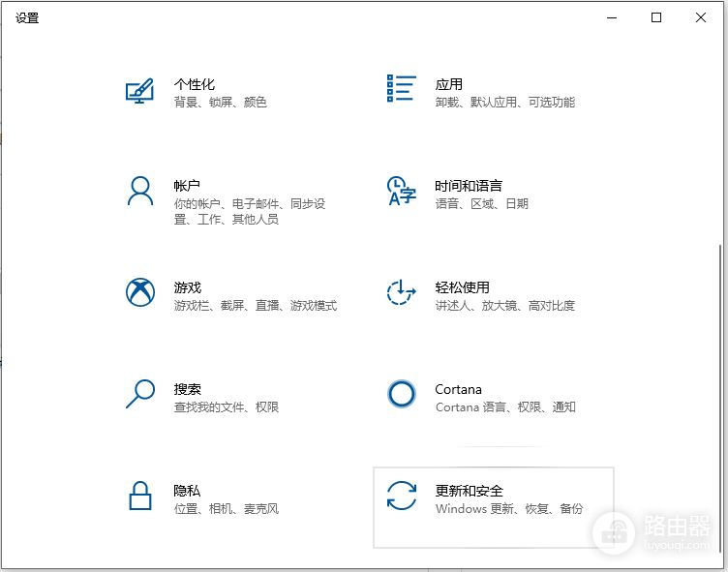
Task: Click the 轻松使用 dashed clock icon
Action: pos(401,292)
